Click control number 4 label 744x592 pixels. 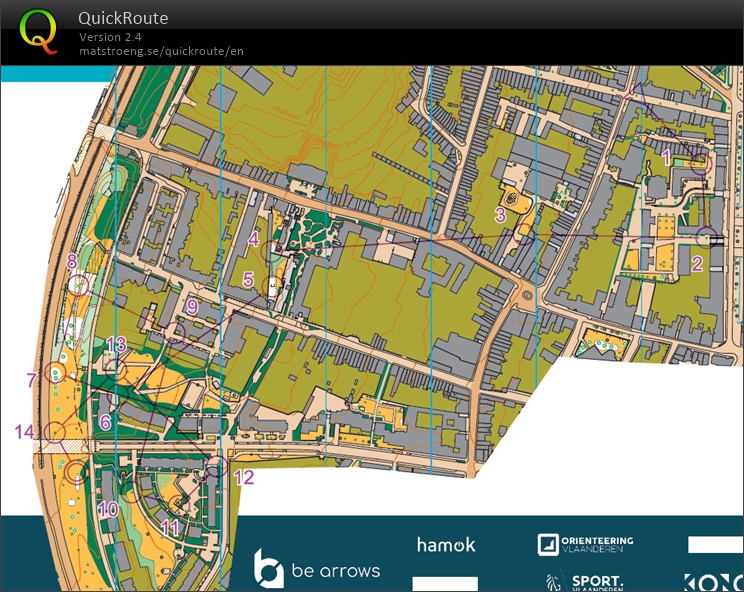coord(253,239)
